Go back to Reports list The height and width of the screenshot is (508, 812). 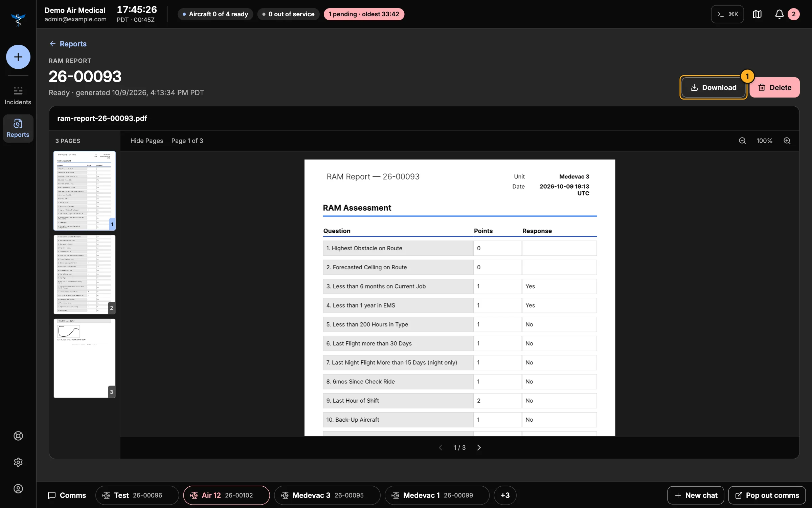pos(68,44)
